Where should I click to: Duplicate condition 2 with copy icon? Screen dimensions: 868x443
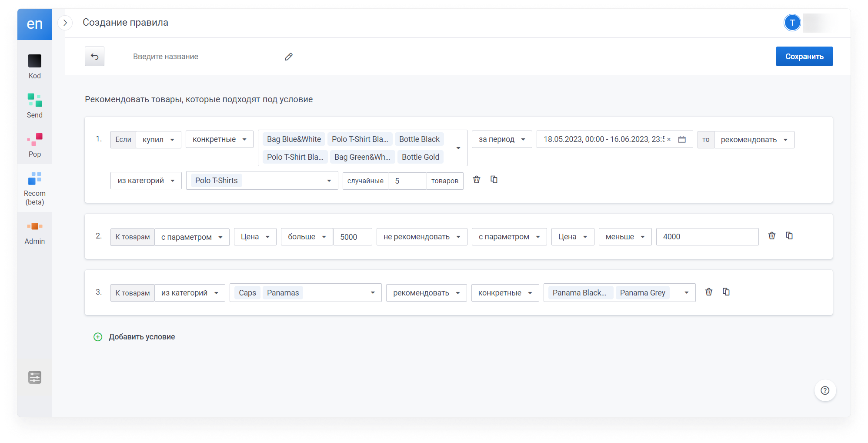pos(789,235)
